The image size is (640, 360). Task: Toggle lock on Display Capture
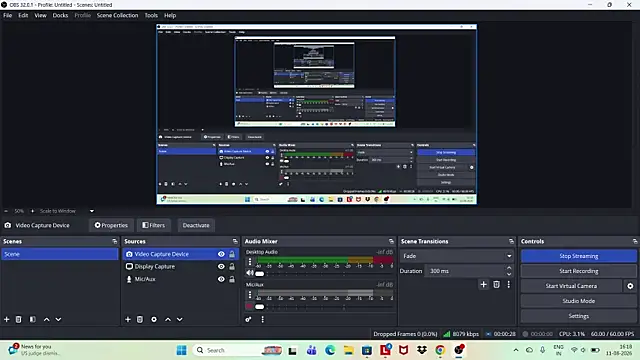tap(232, 267)
